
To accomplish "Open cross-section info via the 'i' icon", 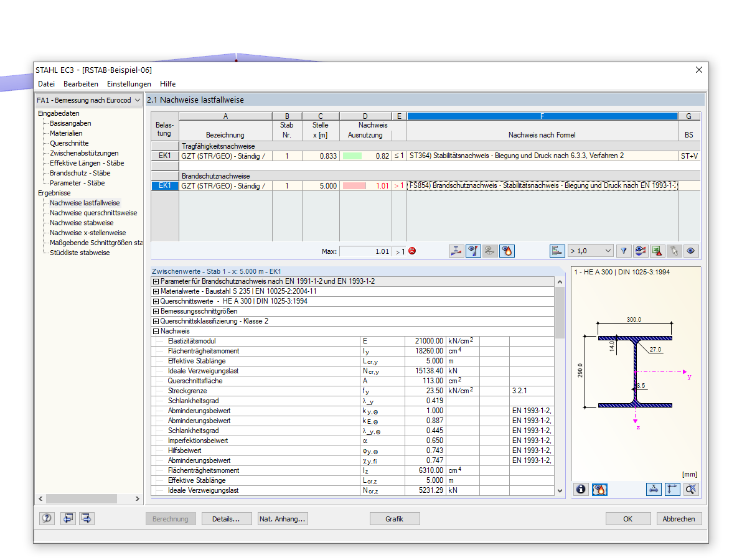I will (x=581, y=489).
